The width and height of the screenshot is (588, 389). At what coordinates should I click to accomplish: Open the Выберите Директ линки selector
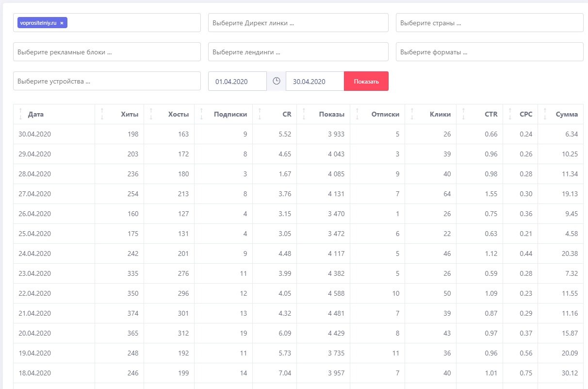pos(298,23)
